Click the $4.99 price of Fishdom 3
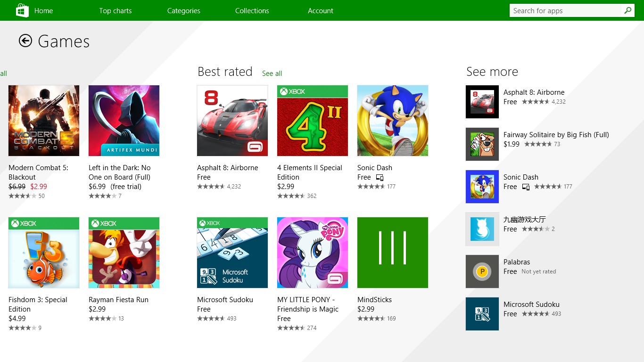The image size is (644, 362). click(17, 319)
